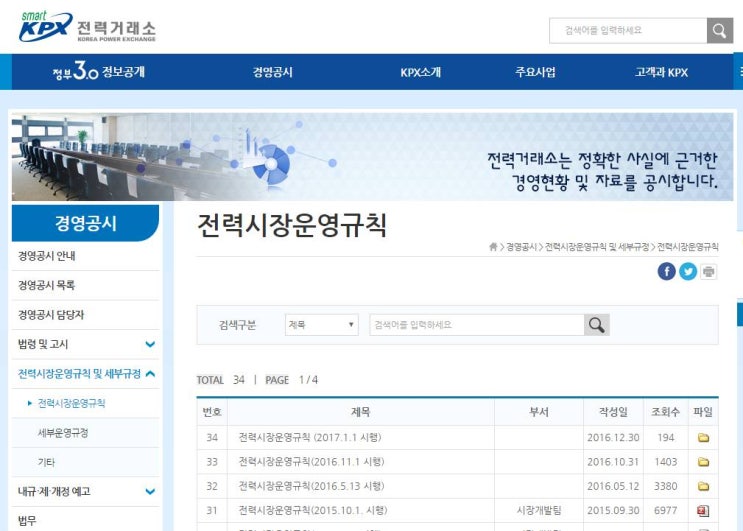Open the 경영공시 top menu
Screen dimensions: 743x531
272,72
